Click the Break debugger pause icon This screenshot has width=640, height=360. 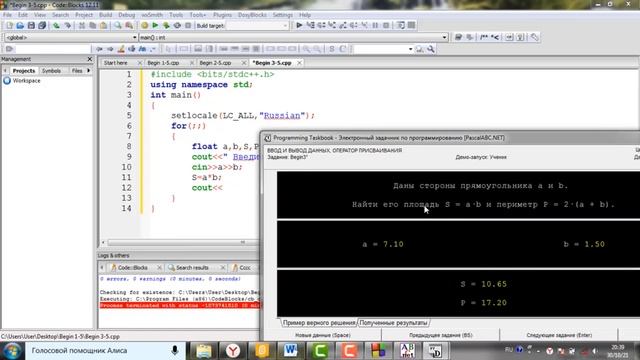[375, 25]
